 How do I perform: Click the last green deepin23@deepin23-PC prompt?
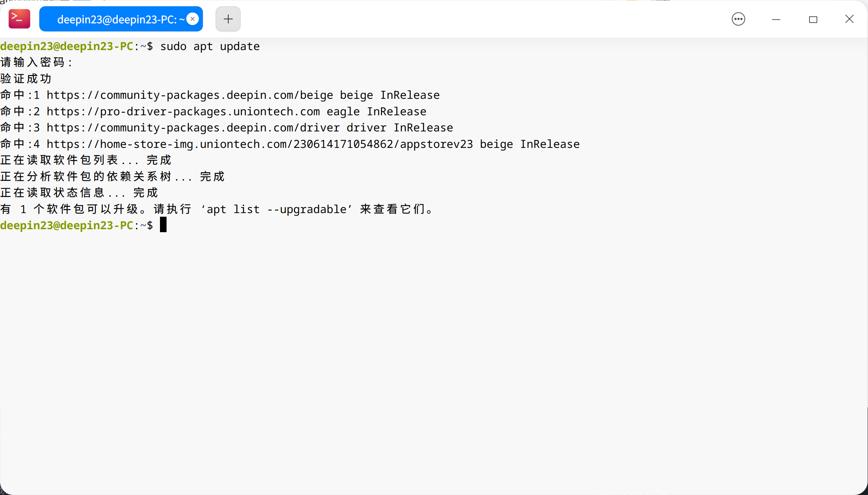(x=66, y=225)
